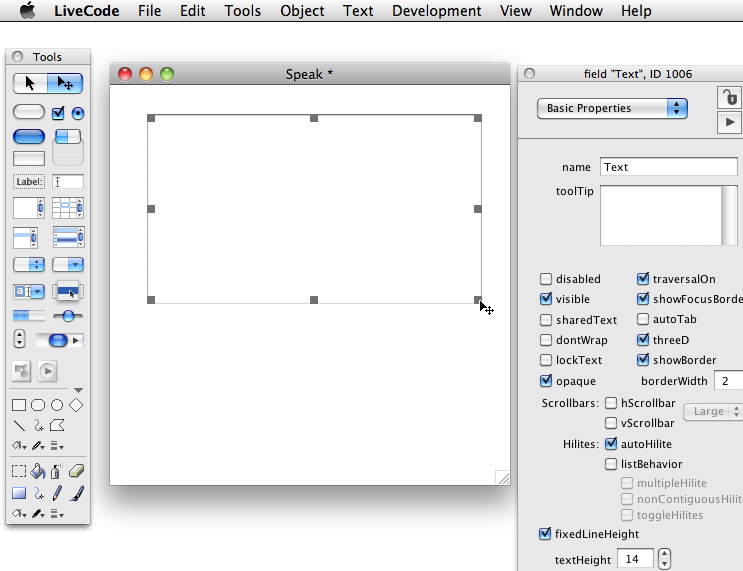
Task: Click the inspector arrow action button
Action: pos(729,122)
